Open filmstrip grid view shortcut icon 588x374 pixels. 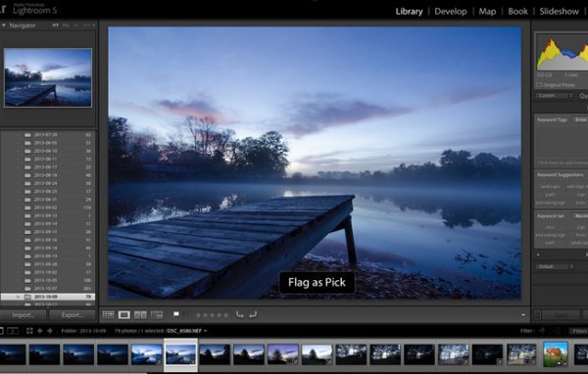29,331
